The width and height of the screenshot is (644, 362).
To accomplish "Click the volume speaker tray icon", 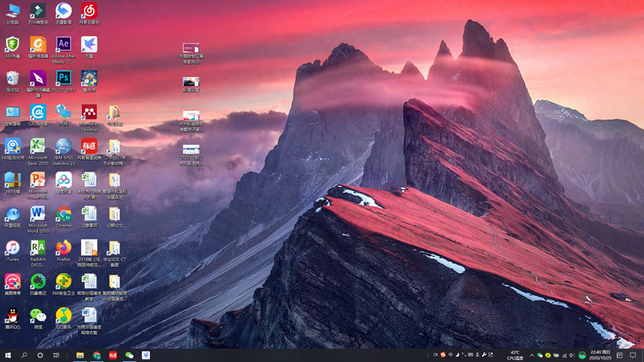I will click(572, 355).
